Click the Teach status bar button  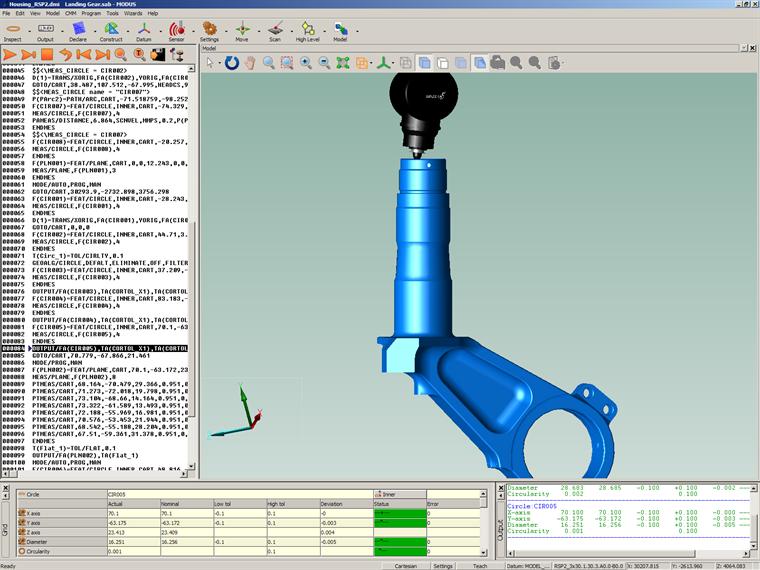coord(479,566)
